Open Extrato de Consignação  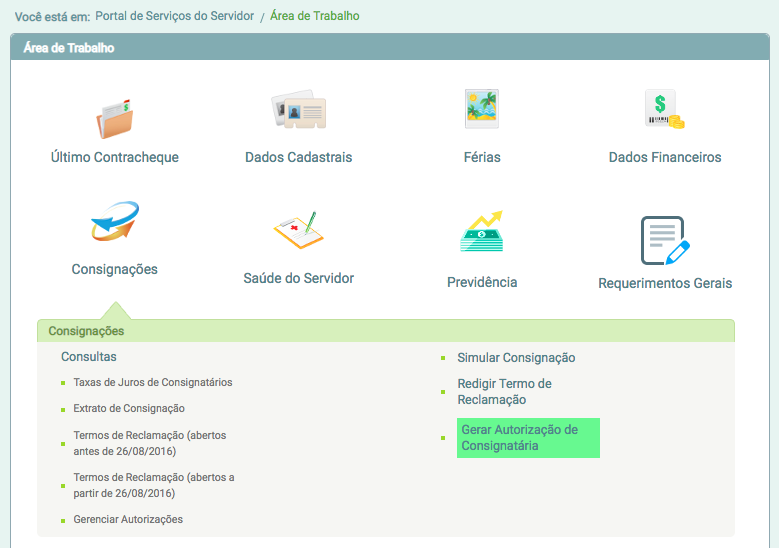coord(129,408)
